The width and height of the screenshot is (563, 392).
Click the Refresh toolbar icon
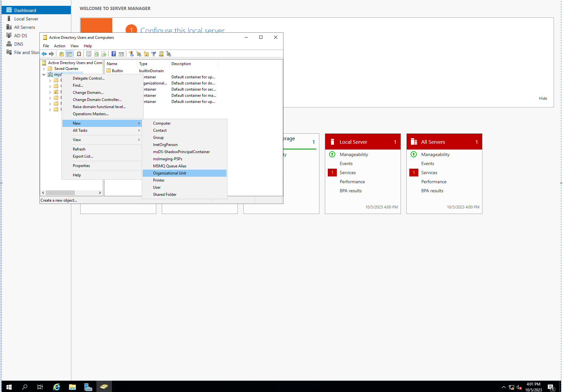[x=96, y=54]
